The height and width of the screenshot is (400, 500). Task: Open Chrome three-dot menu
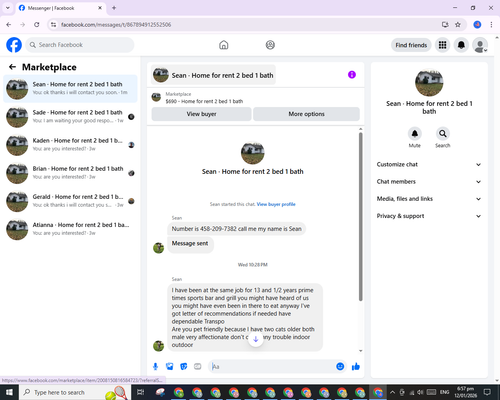tap(491, 25)
